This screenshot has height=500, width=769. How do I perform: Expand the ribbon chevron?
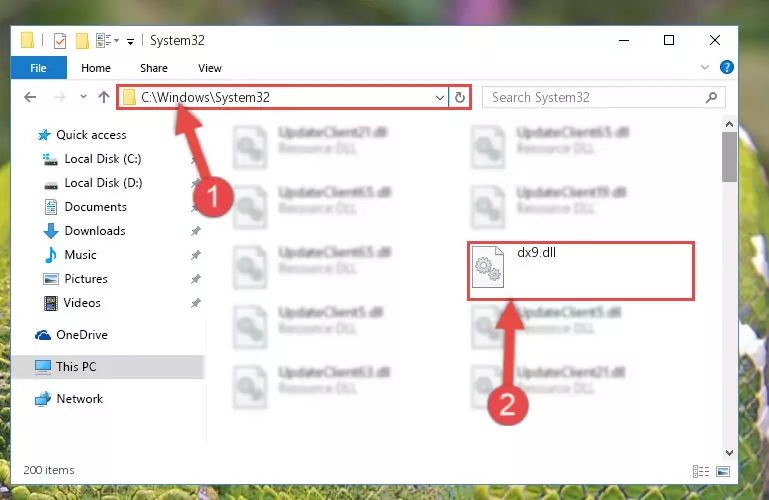(x=705, y=67)
